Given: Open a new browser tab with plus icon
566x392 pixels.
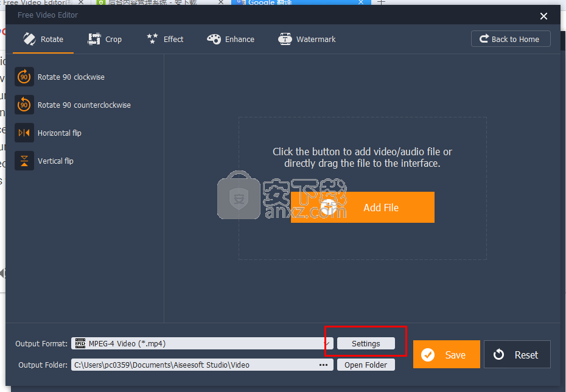Looking at the screenshot, I should click(381, 2).
